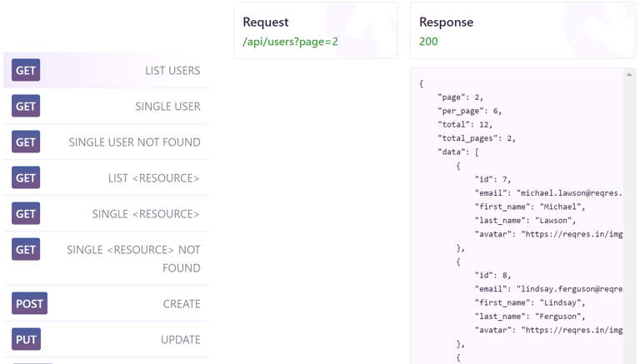Screen dimensions: 640x364
Task: Click the "total": 12 line
Action: coord(465,124)
